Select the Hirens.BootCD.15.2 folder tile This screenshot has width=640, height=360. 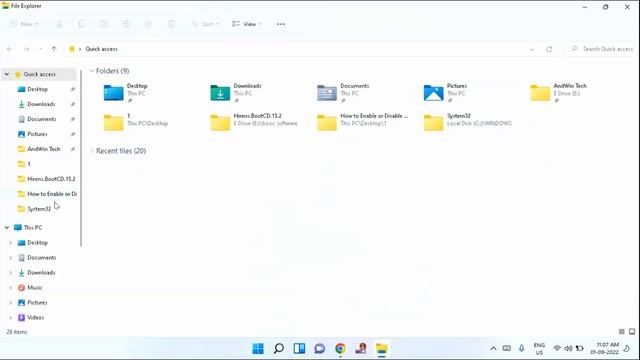tap(253, 122)
